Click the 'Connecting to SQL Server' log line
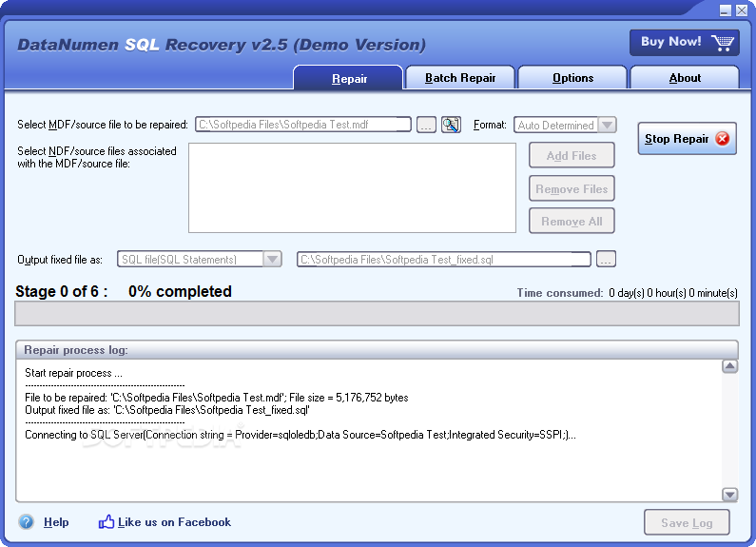 [300, 435]
